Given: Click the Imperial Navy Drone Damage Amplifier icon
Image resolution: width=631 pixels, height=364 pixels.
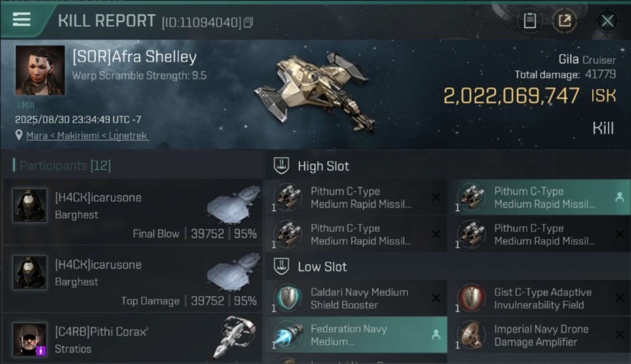Looking at the screenshot, I should pos(472,335).
